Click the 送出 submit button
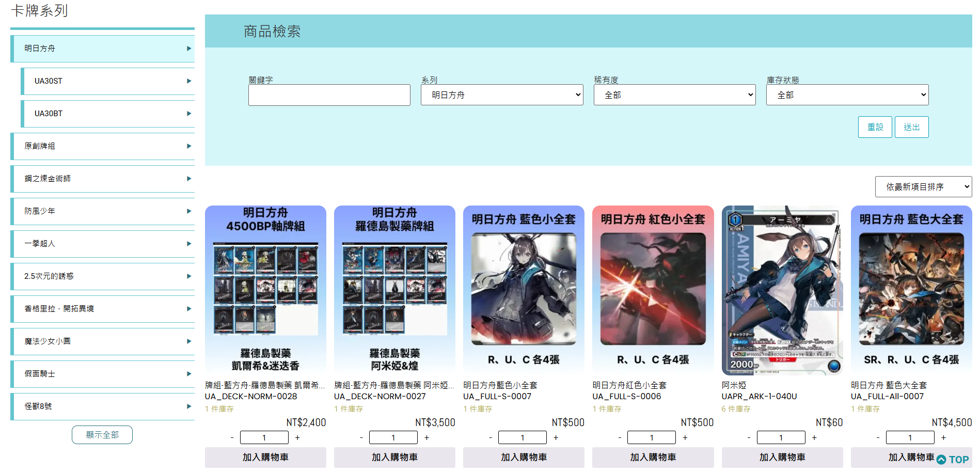Viewport: 980px width, 472px height. [x=911, y=127]
